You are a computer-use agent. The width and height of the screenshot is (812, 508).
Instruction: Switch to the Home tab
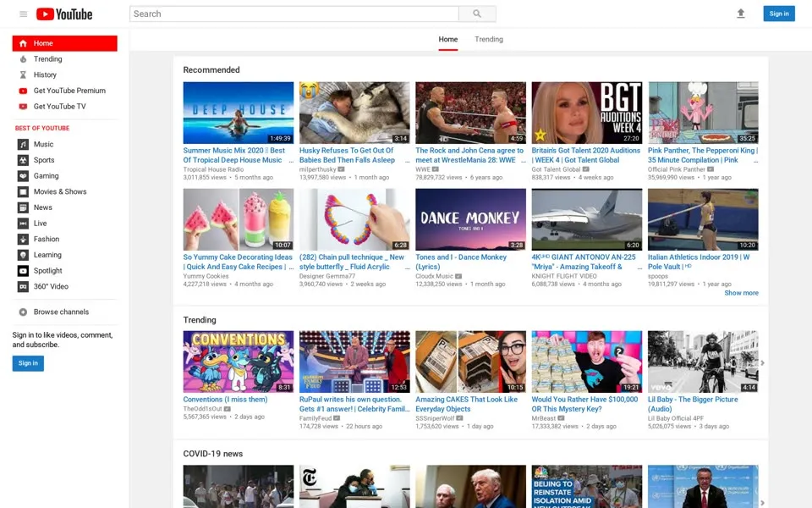pos(448,40)
